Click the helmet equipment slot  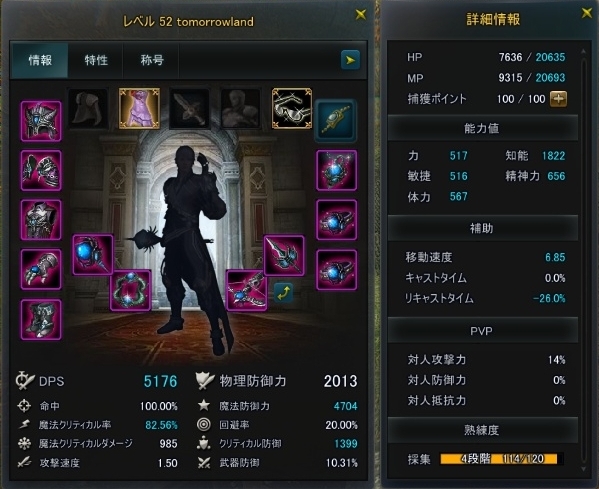[41, 121]
